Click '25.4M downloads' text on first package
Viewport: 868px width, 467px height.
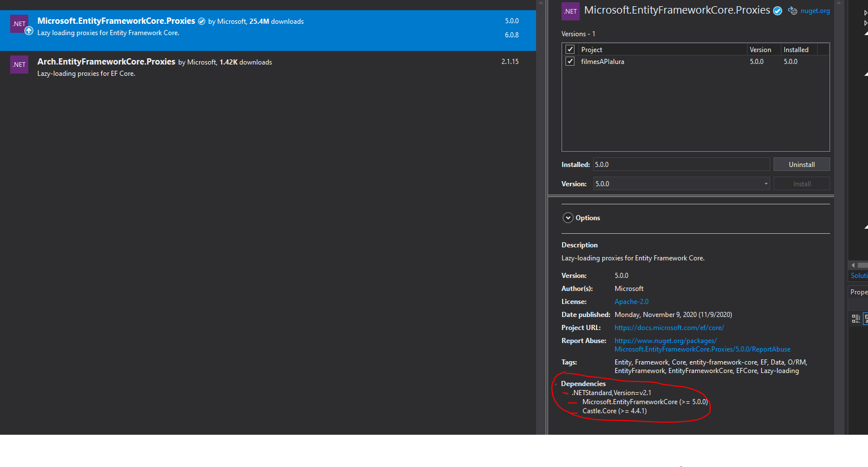[277, 22]
